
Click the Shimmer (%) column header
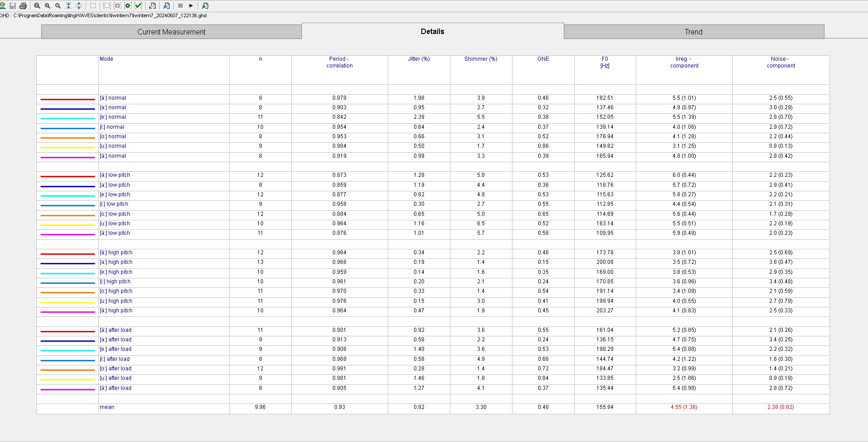pos(481,59)
